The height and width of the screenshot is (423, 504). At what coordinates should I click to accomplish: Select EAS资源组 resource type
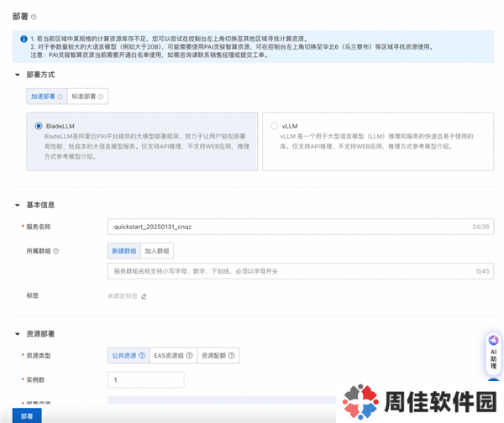click(173, 356)
